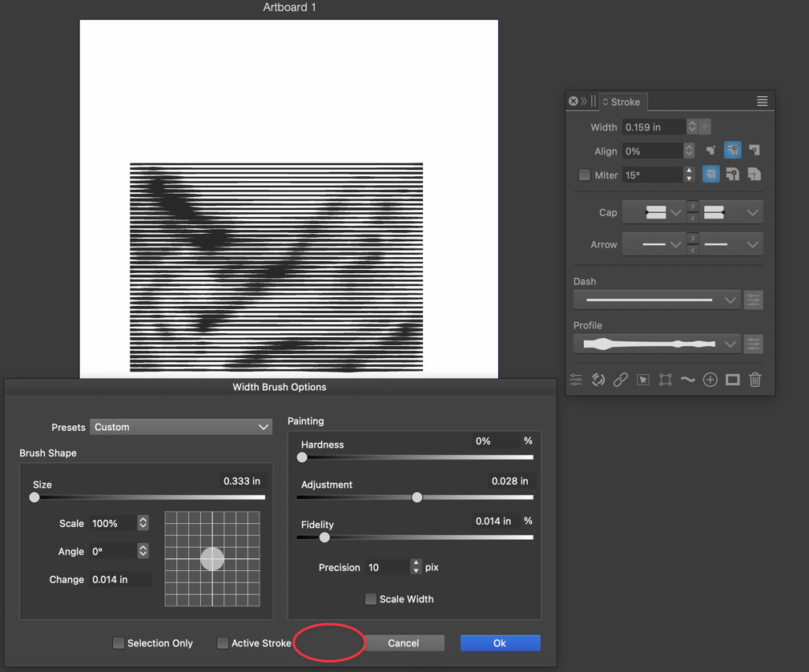This screenshot has width=809, height=672.
Task: Select the bevel join icon in Miter row
Action: 754,175
